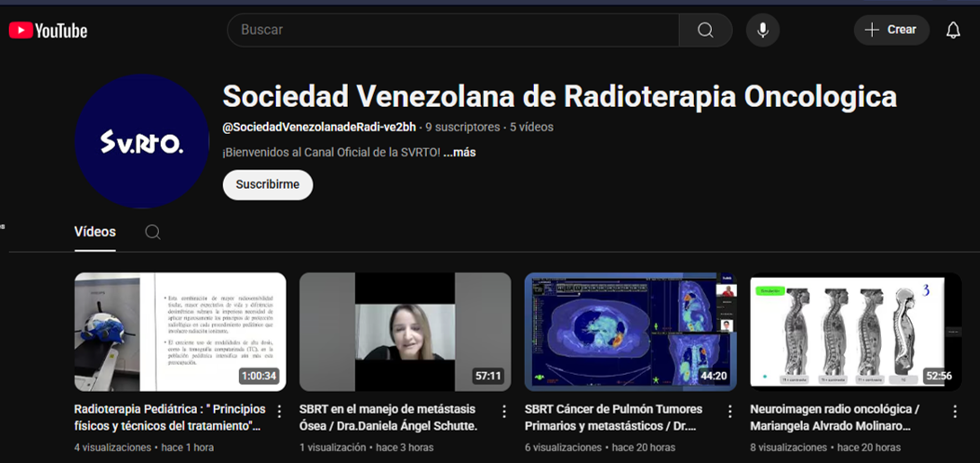Click the search magnifier button
Viewport: 980px width, 463px height.
[x=706, y=30]
